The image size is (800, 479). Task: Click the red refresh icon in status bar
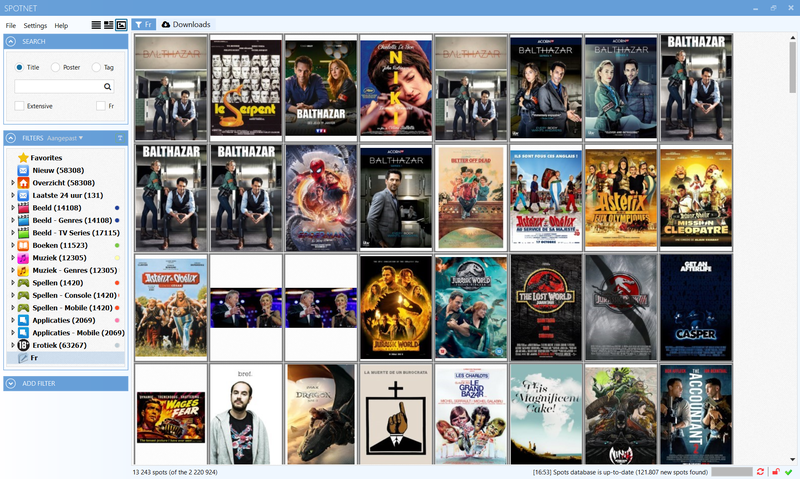coord(760,472)
